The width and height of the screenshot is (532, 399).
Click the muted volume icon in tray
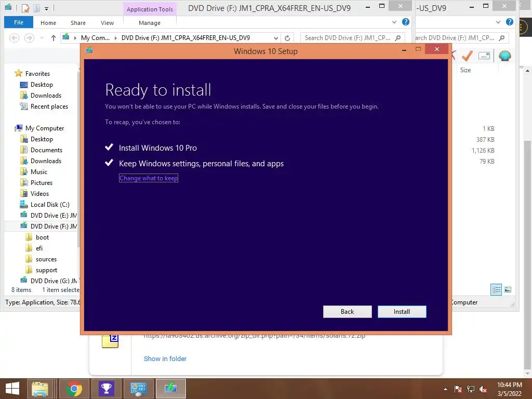[x=483, y=389]
